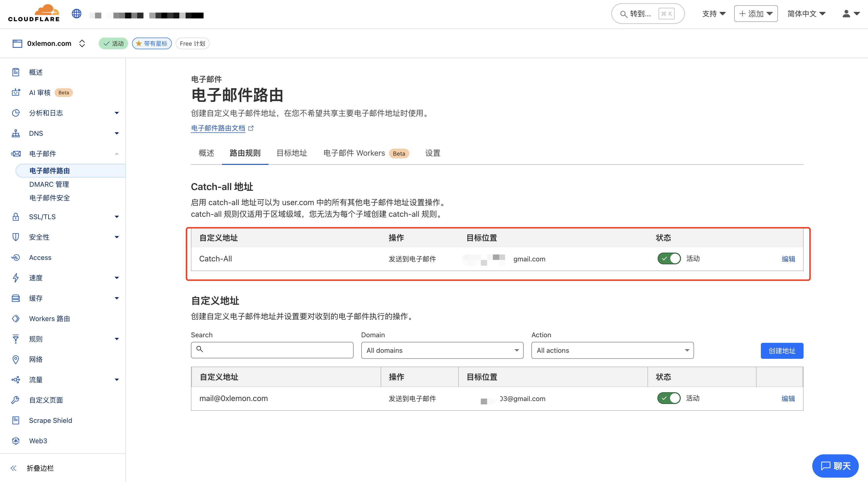Click the domain window icon beside 0xlemon.com
The image size is (868, 482).
(x=17, y=43)
